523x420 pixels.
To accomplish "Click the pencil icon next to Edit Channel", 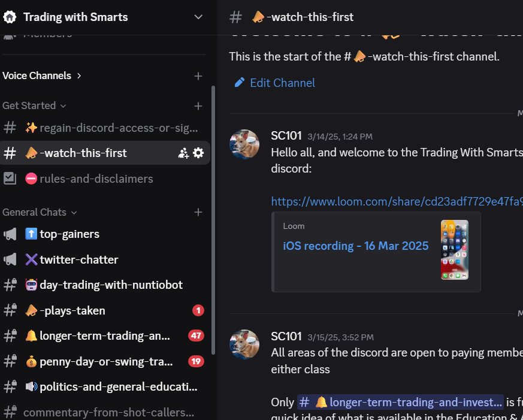I will 240,83.
